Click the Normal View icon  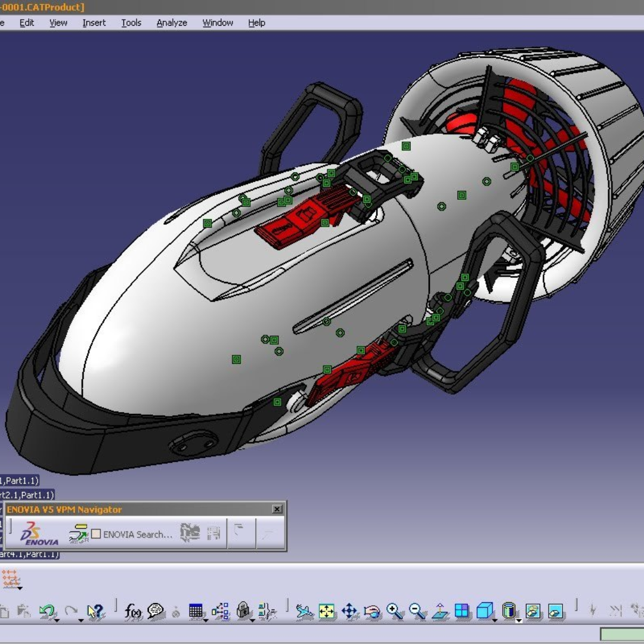click(439, 611)
